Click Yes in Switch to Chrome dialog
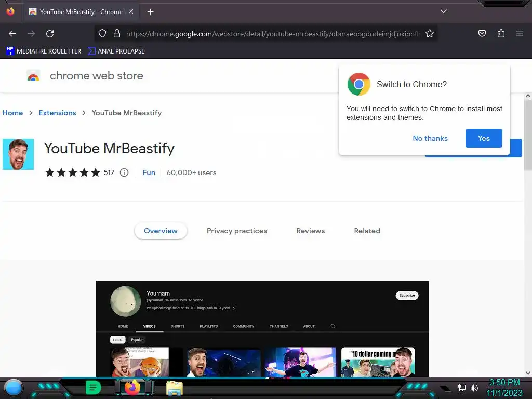The height and width of the screenshot is (399, 532). click(x=484, y=138)
